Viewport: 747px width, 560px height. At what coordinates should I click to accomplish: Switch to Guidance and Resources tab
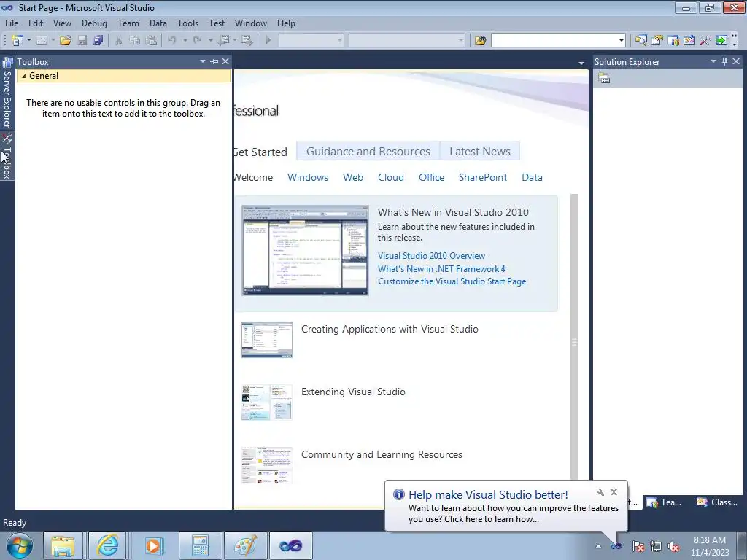coord(368,152)
